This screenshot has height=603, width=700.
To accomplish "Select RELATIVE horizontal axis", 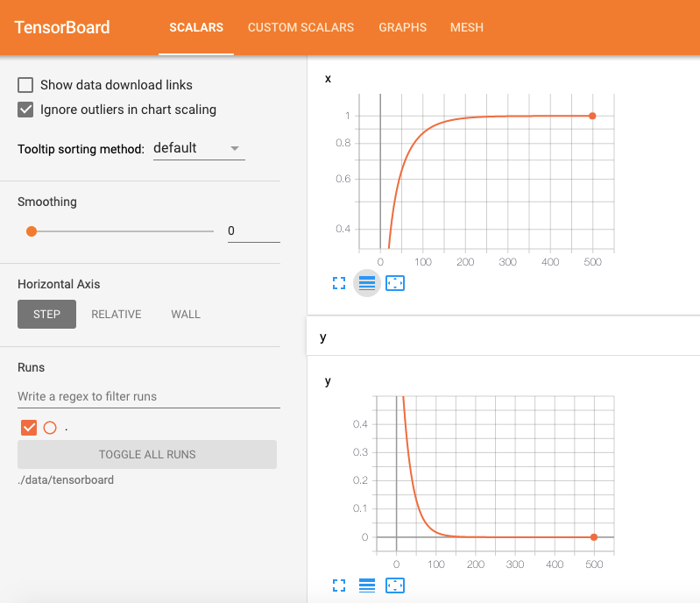I will click(x=117, y=315).
